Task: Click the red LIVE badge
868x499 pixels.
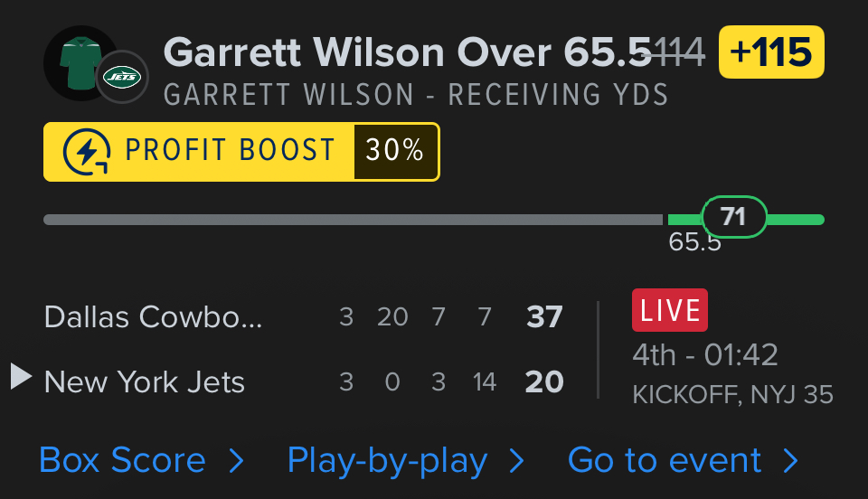Action: pyautogui.click(x=669, y=310)
